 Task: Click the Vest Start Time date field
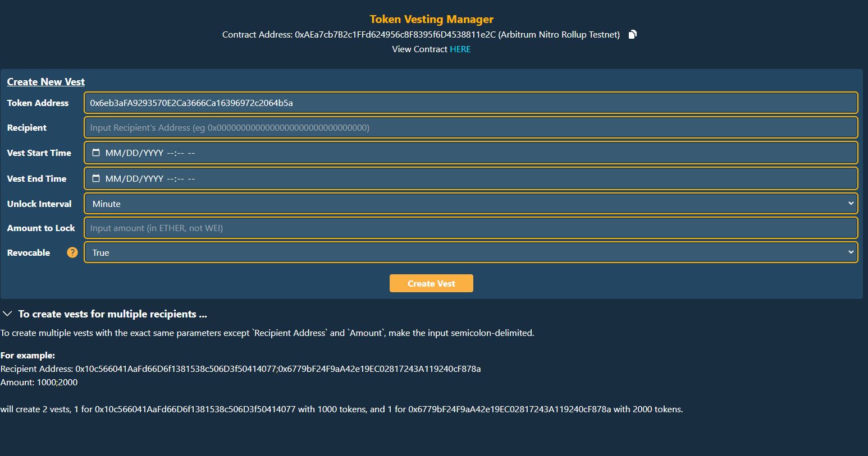coord(471,153)
